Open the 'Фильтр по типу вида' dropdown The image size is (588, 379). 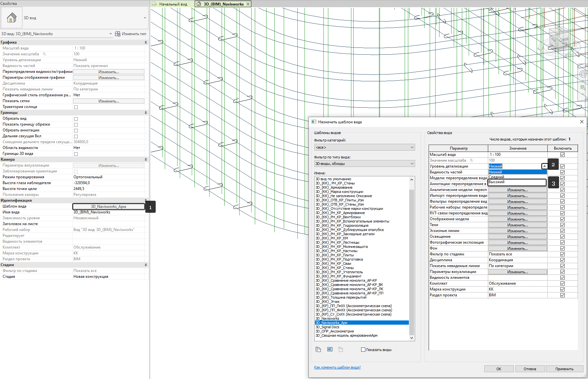coord(364,164)
